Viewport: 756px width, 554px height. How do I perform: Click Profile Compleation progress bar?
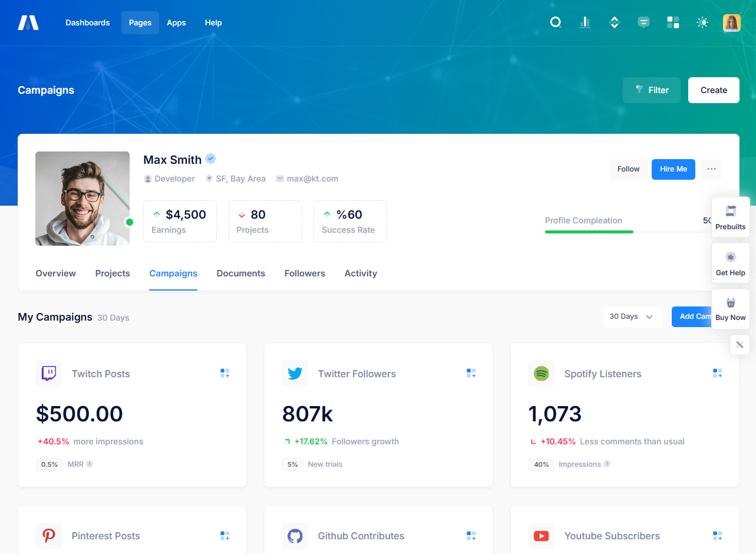tap(628, 232)
